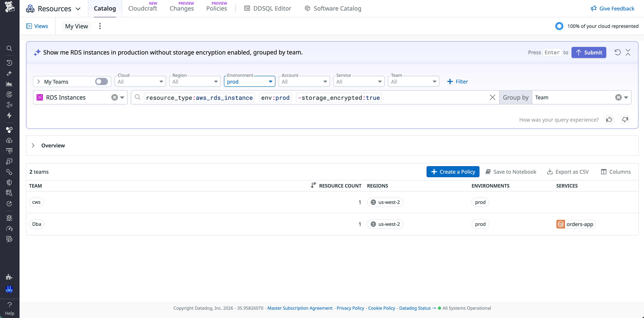The height and width of the screenshot is (318, 644).
Task: Toggle the My Teams switch
Action: 102,81
